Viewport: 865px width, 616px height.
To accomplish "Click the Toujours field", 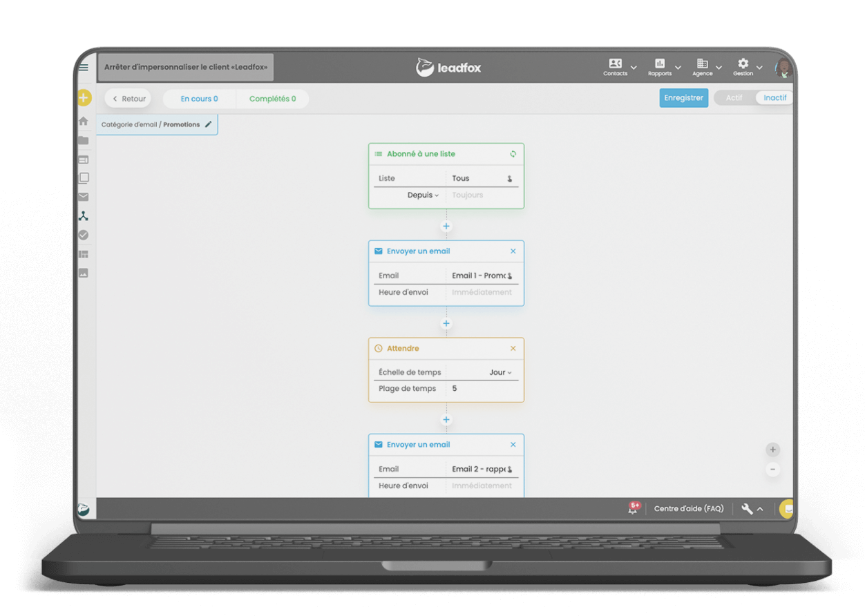I will 482,195.
